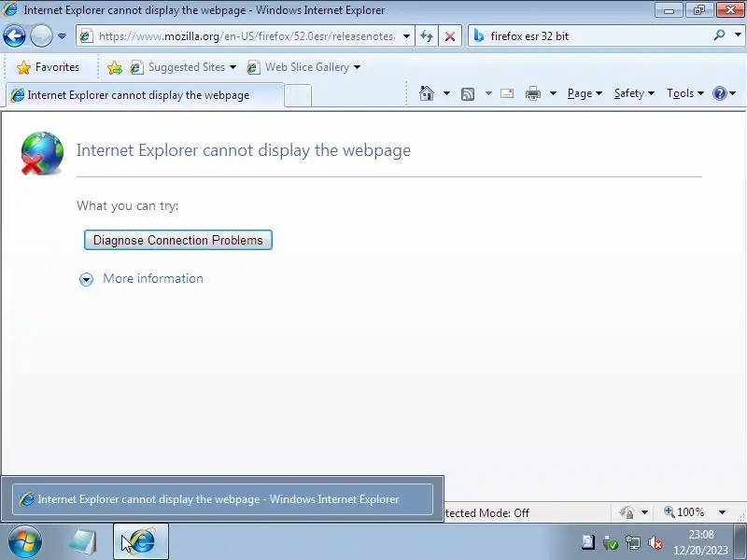Open the Help question mark menu
The image size is (747, 560).
point(724,93)
